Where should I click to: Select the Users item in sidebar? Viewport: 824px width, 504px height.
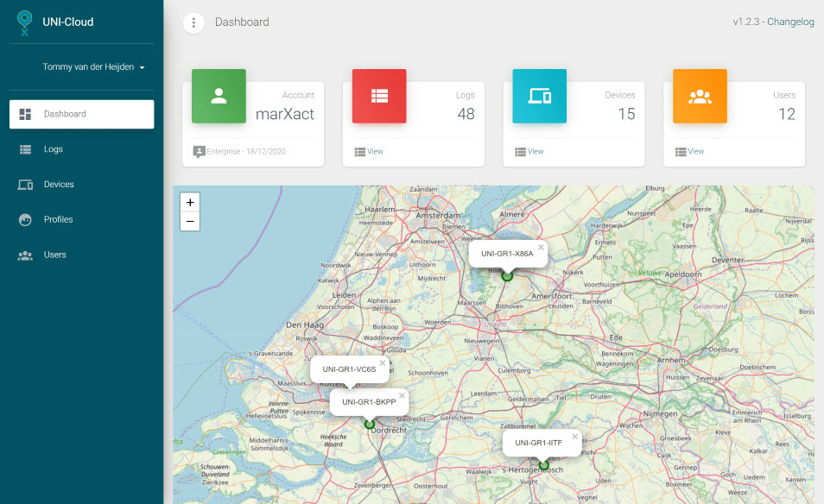[x=54, y=255]
